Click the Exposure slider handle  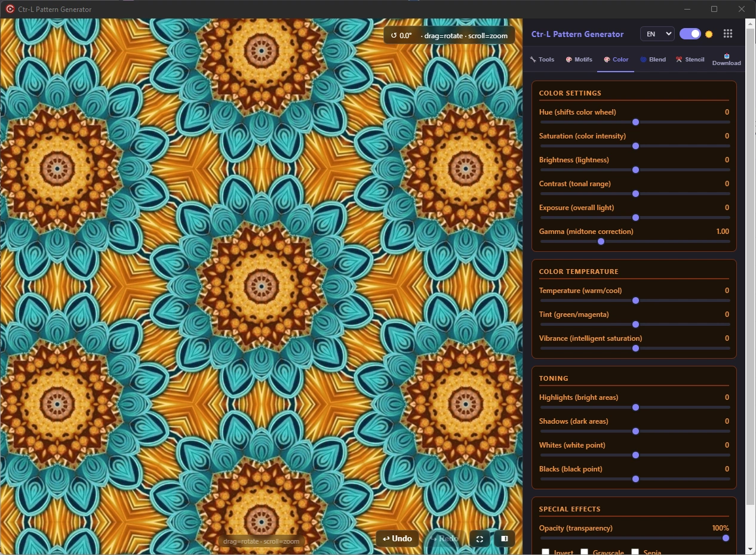click(x=635, y=217)
